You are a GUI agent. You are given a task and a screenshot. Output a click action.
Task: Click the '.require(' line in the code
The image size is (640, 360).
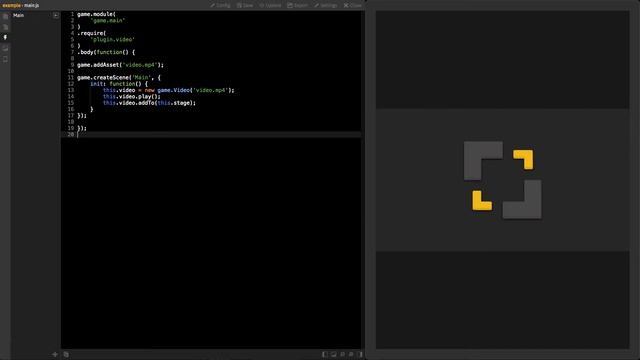[91, 33]
